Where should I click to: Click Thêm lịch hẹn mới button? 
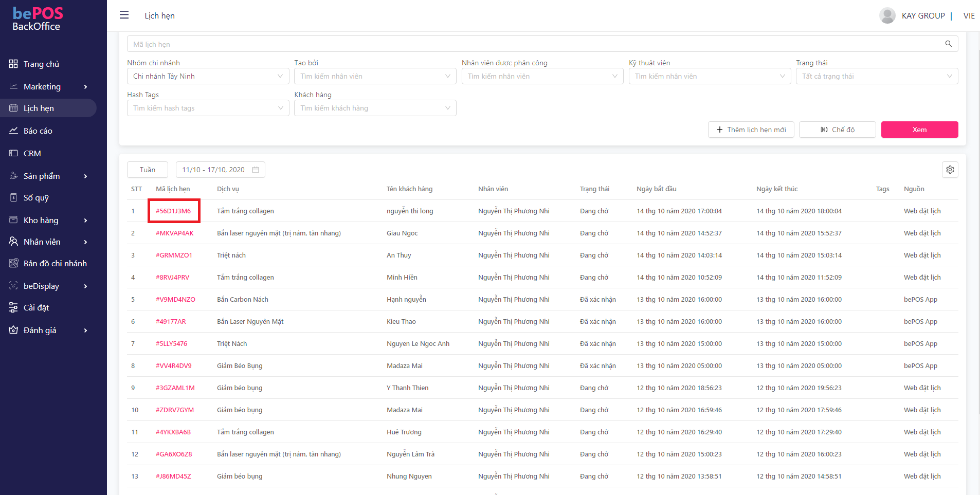(x=751, y=130)
